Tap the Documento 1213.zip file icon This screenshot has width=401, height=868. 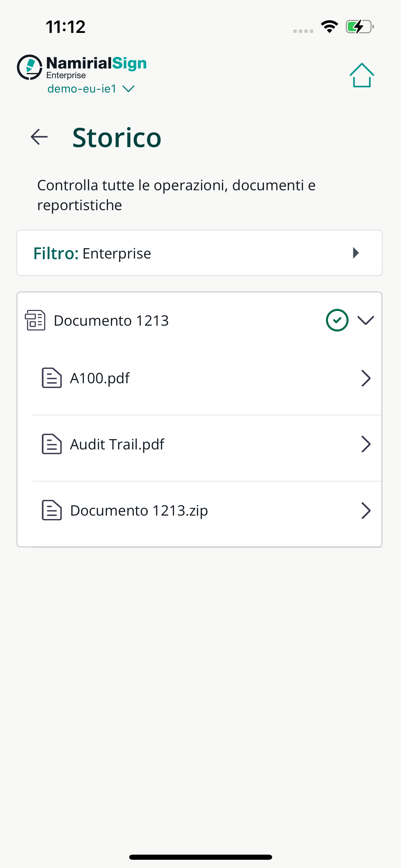(52, 510)
